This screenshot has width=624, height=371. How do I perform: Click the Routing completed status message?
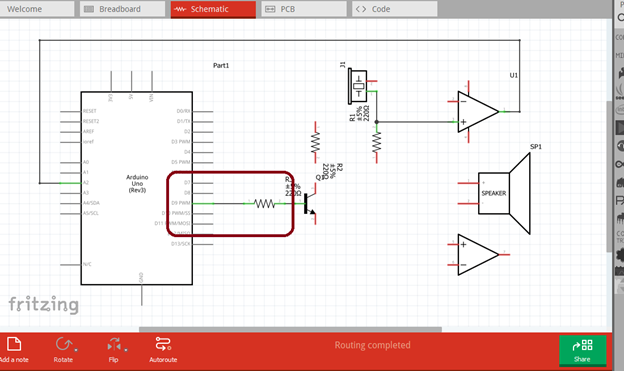click(372, 345)
